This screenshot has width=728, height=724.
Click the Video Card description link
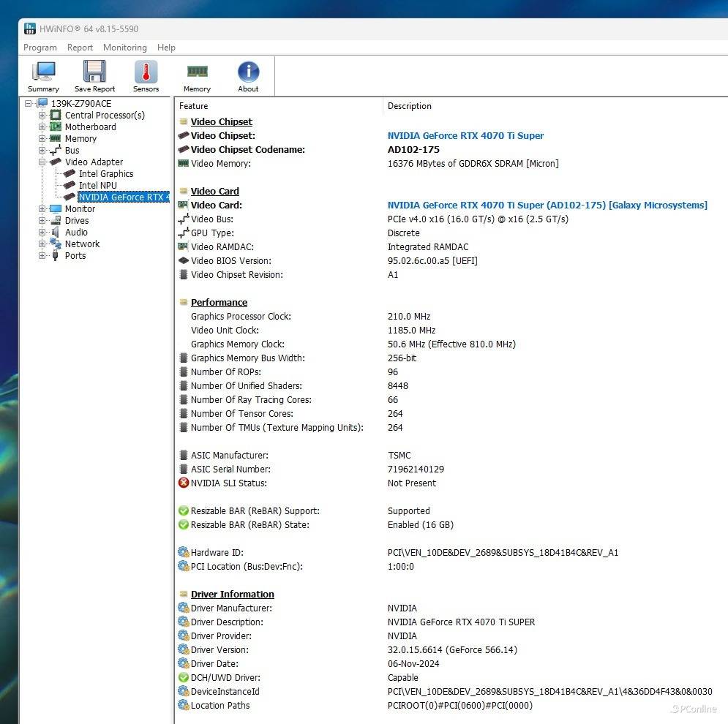547,205
